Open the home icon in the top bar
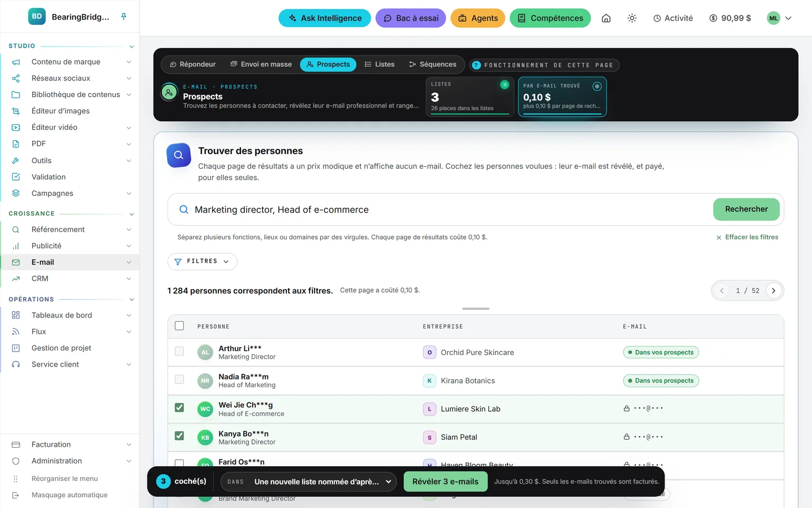 (606, 18)
